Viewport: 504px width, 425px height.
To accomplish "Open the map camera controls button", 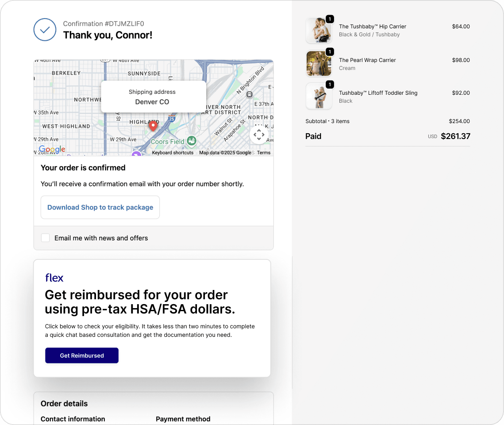I will [259, 135].
